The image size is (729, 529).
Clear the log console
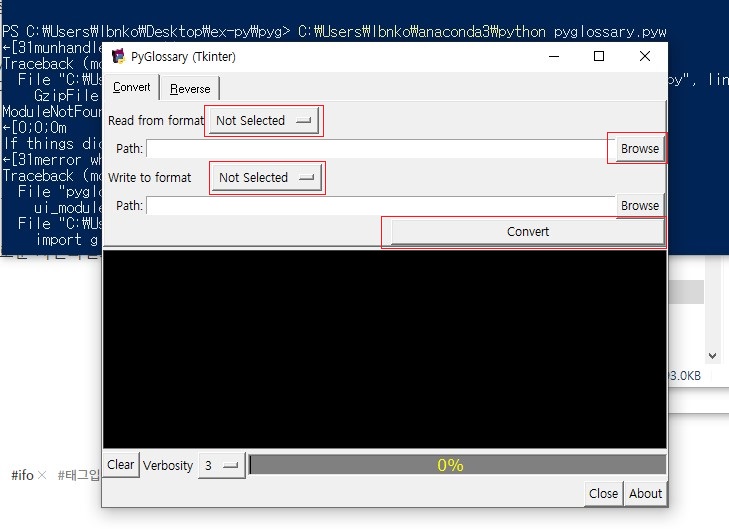point(120,464)
